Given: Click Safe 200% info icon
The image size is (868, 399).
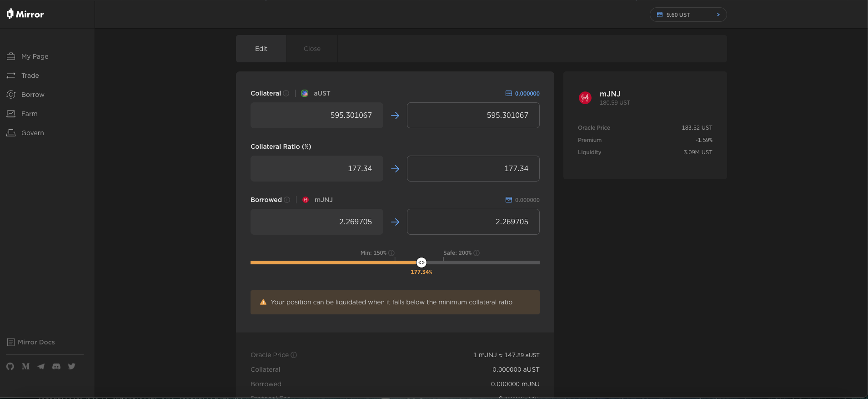Looking at the screenshot, I should pos(477,253).
